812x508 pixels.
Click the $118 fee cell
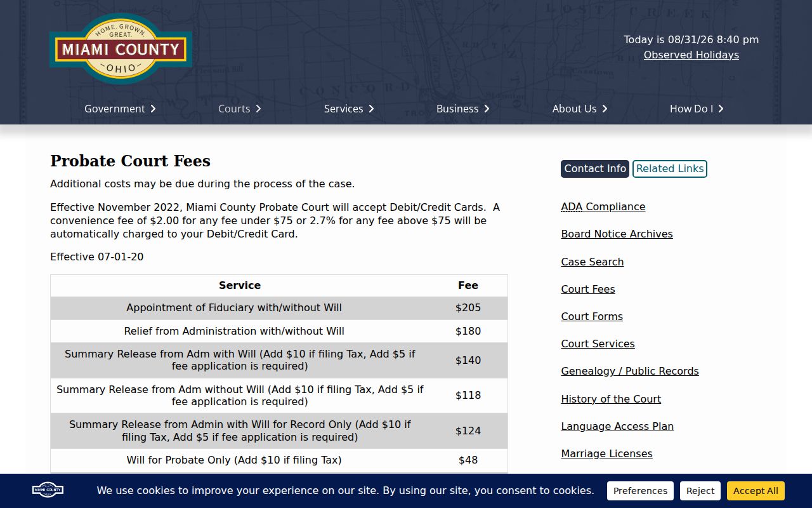tap(468, 396)
